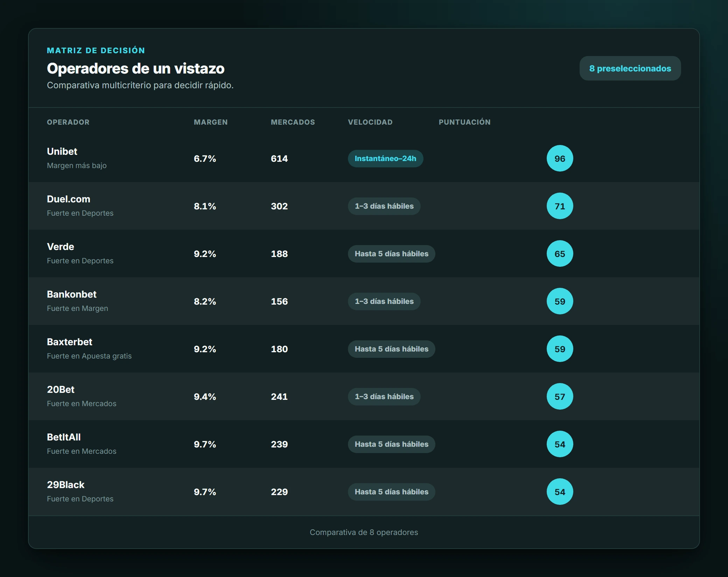The height and width of the screenshot is (577, 728).
Task: Click Bankonbet's score badge 59
Action: 560,301
